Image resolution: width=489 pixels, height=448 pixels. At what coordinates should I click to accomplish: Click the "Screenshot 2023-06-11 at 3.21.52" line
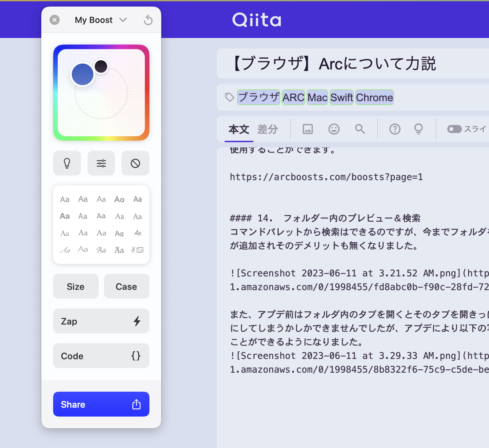[x=359, y=273]
